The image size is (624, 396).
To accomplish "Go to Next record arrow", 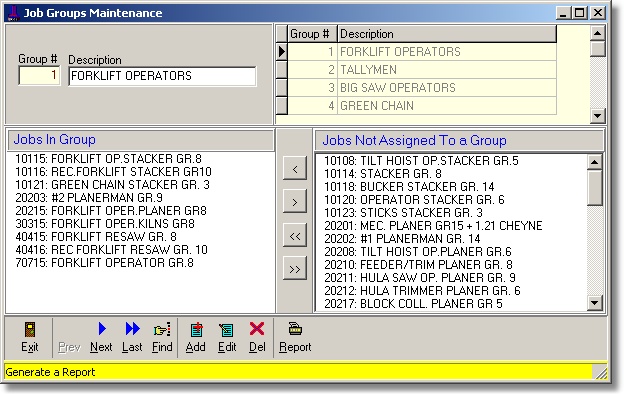I will tap(102, 329).
